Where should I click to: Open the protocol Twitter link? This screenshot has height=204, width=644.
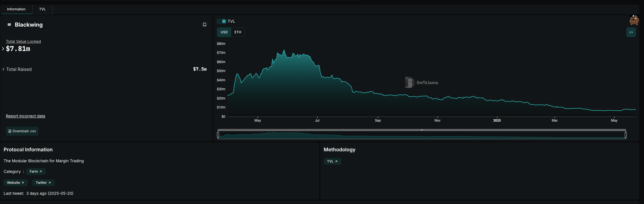(x=43, y=183)
